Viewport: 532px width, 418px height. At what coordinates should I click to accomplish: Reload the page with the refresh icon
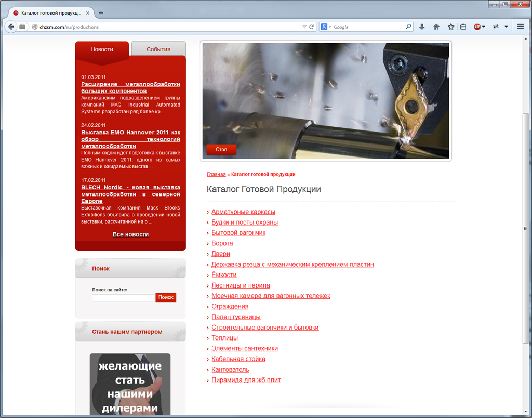(x=312, y=27)
